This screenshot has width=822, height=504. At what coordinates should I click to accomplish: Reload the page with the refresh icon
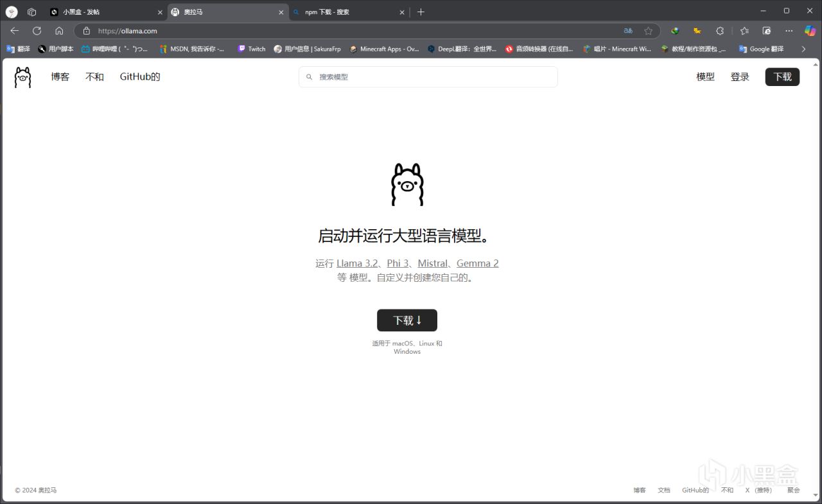point(37,31)
